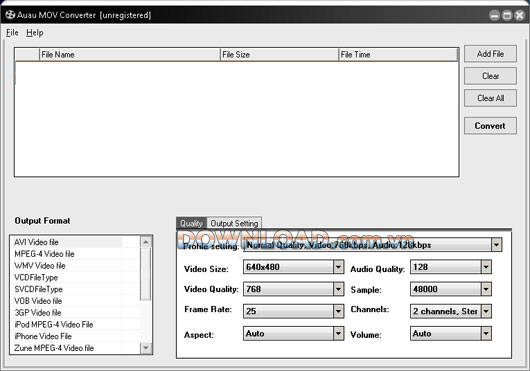Click the Clear button
Image resolution: width=530 pixels, height=371 pixels.
[490, 76]
